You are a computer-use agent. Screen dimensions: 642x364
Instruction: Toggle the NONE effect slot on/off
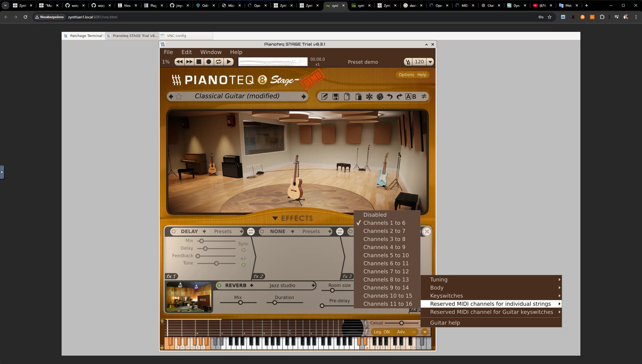point(262,231)
